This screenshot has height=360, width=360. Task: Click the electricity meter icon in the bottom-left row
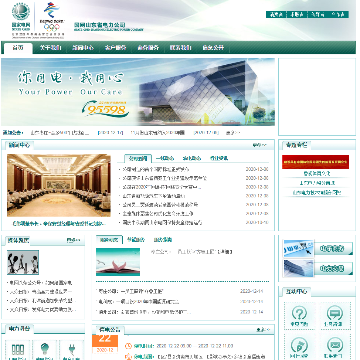17,350
